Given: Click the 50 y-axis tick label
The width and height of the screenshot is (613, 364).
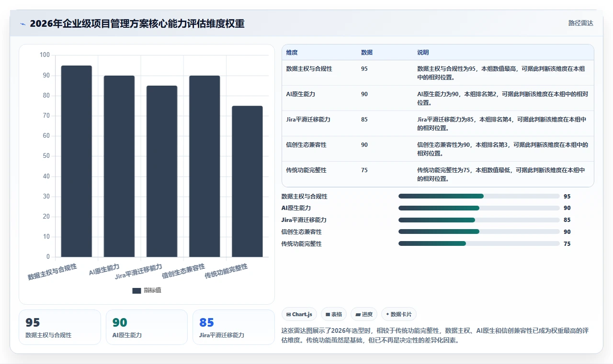Looking at the screenshot, I should tap(46, 156).
